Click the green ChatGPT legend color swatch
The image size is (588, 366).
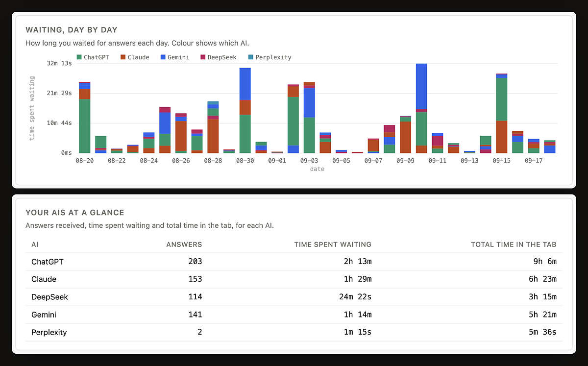(79, 57)
